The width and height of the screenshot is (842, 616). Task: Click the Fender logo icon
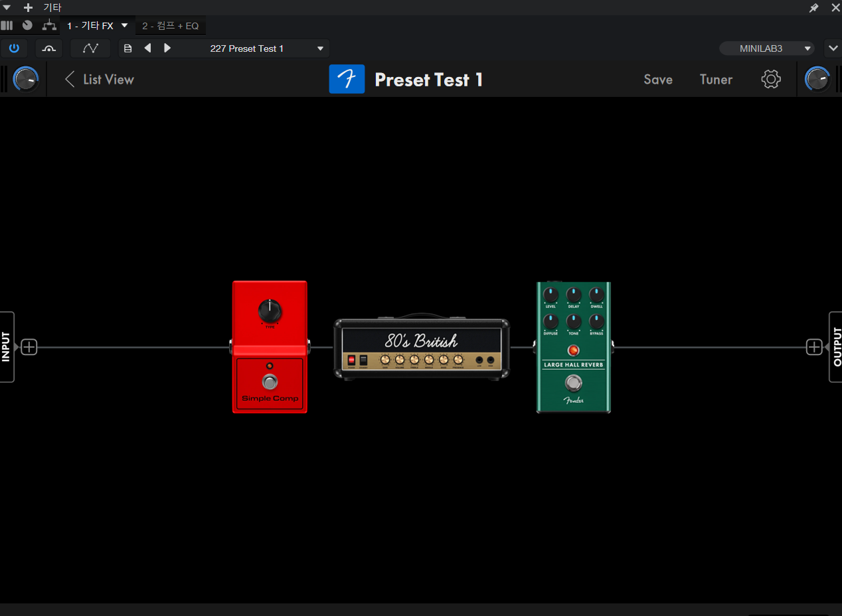point(347,80)
